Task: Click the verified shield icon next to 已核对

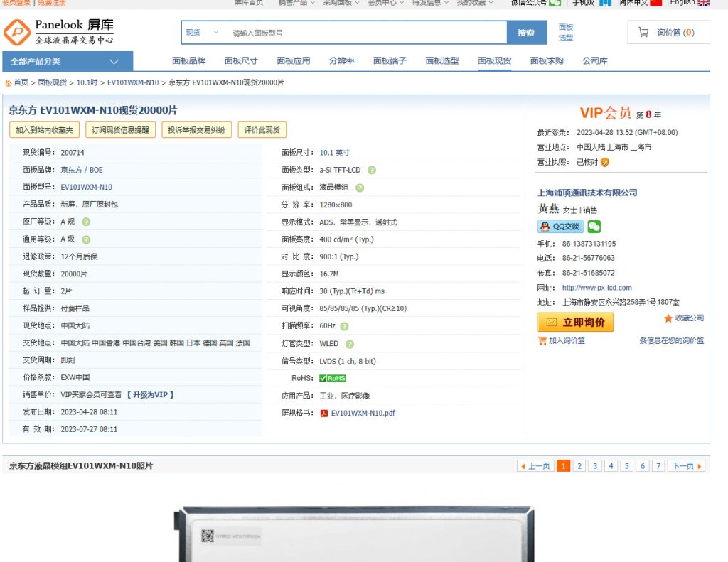Action: point(604,163)
